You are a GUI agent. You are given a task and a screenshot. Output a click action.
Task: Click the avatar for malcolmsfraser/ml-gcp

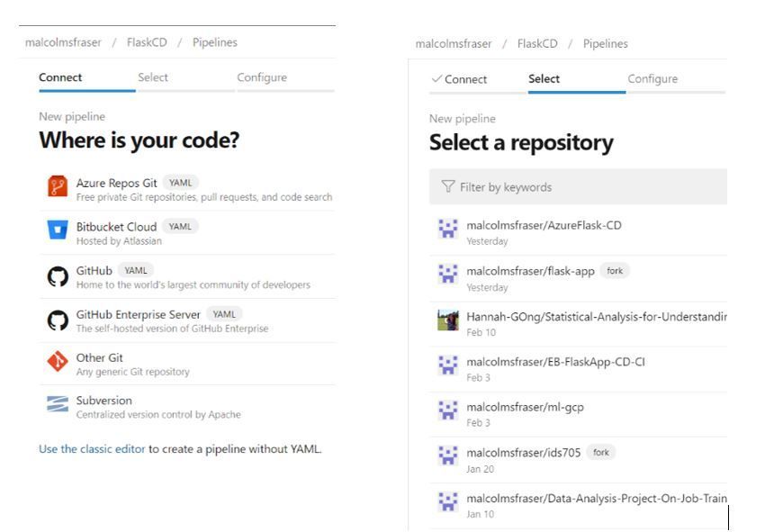[447, 410]
